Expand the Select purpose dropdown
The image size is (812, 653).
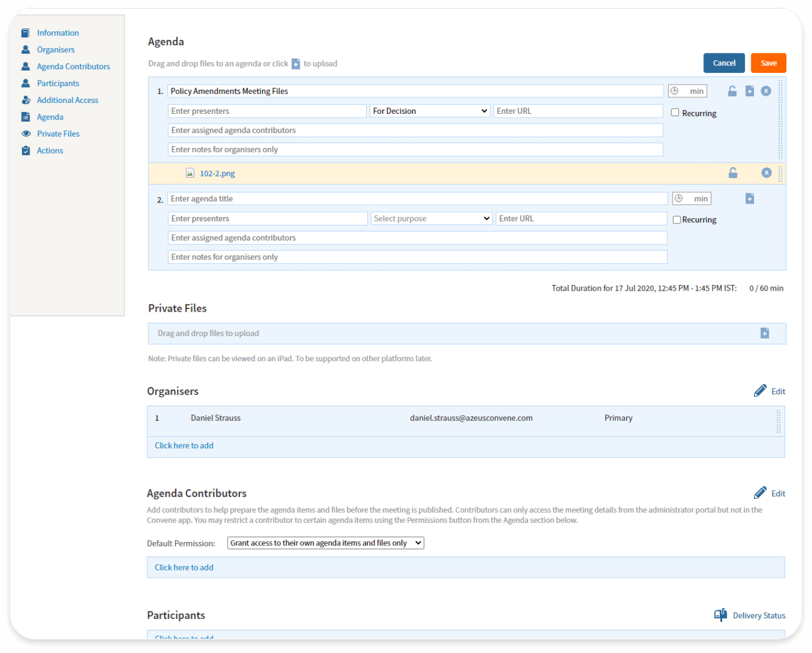(431, 218)
